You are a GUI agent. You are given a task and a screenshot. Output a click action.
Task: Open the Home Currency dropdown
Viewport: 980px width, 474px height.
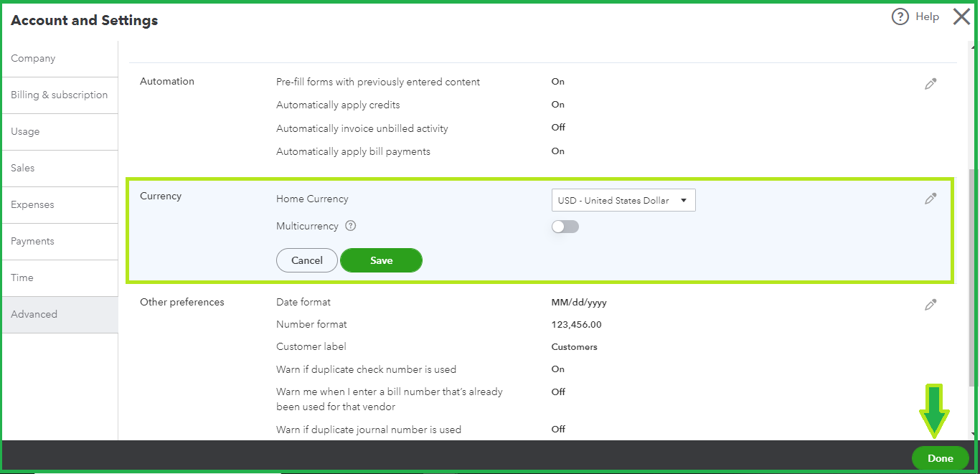tap(623, 200)
